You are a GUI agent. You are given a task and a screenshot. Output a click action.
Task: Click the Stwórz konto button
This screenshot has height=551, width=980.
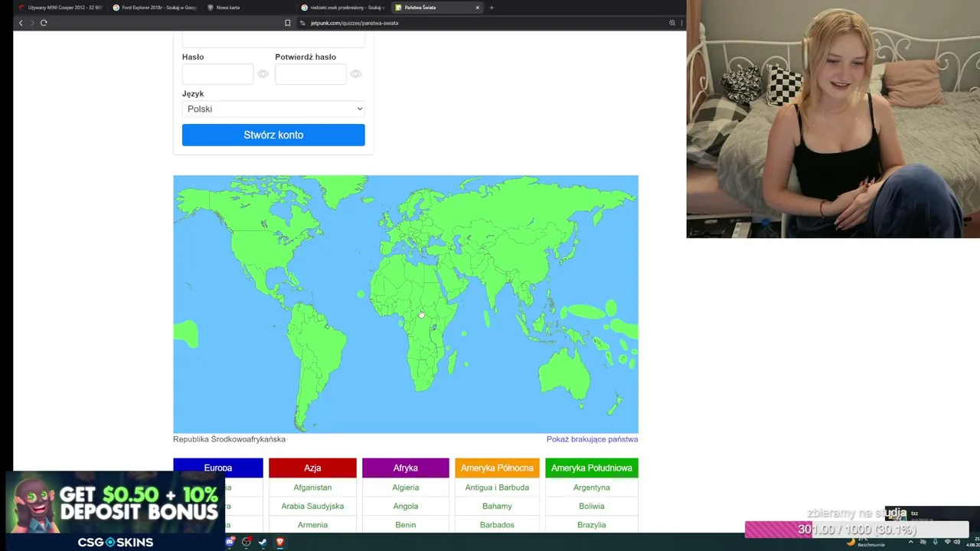click(x=273, y=135)
